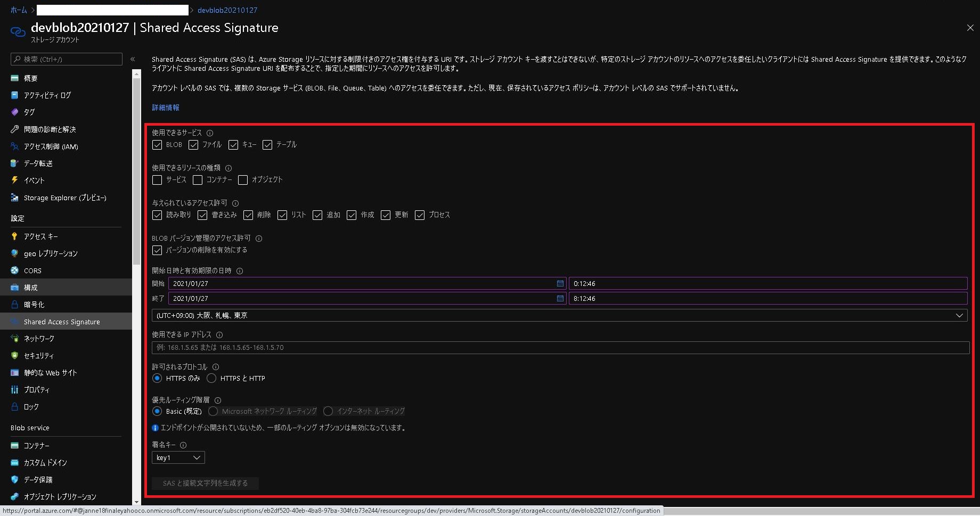Open Storage Explorer (プレビュー) icon
Screen dimensions: 980x516
(15, 198)
